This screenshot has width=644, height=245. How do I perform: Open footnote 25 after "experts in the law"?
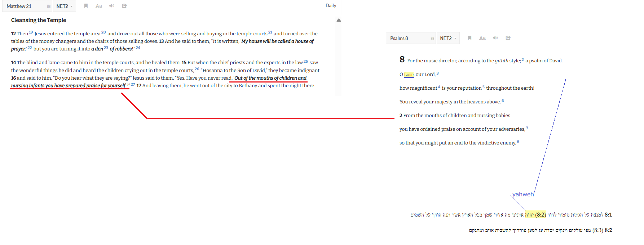coord(306,61)
